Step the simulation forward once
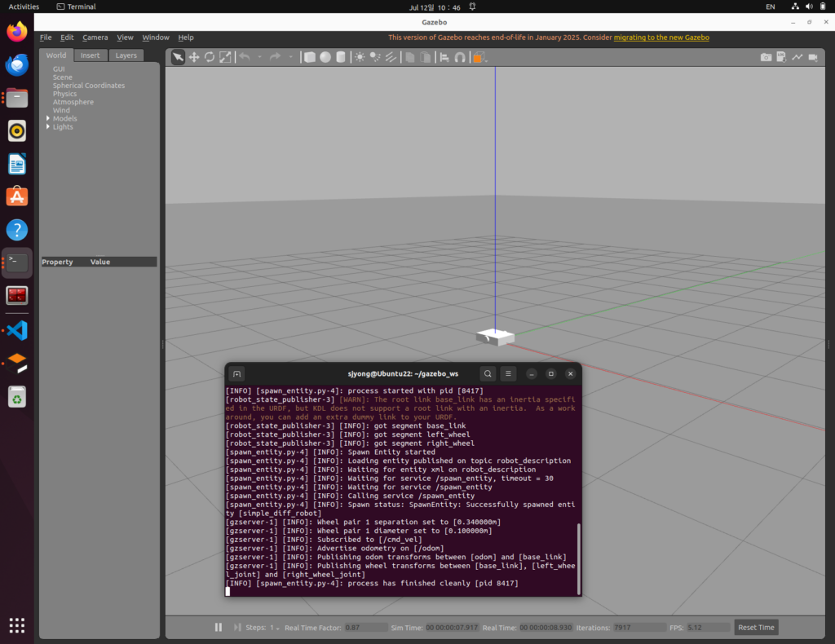The image size is (835, 644). coord(237,627)
